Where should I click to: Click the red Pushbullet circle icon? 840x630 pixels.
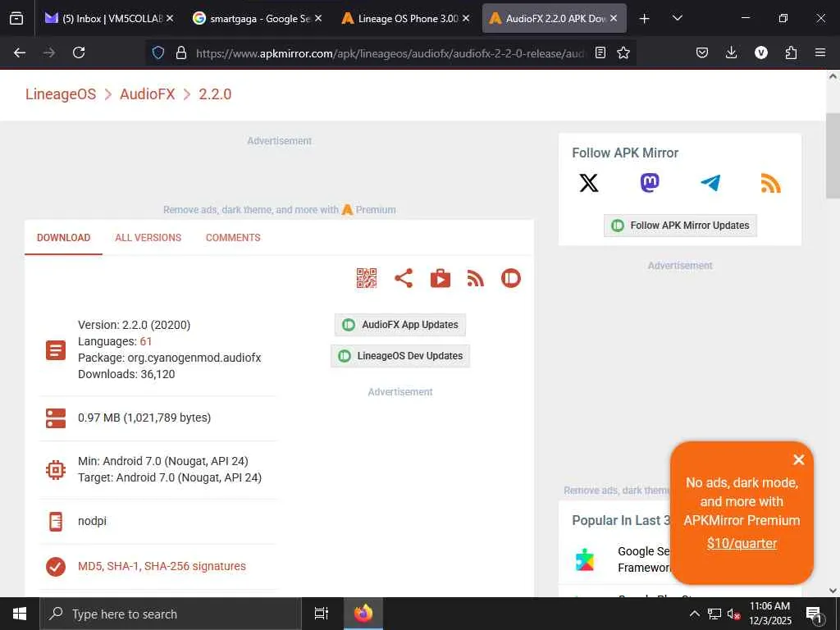[x=511, y=278]
